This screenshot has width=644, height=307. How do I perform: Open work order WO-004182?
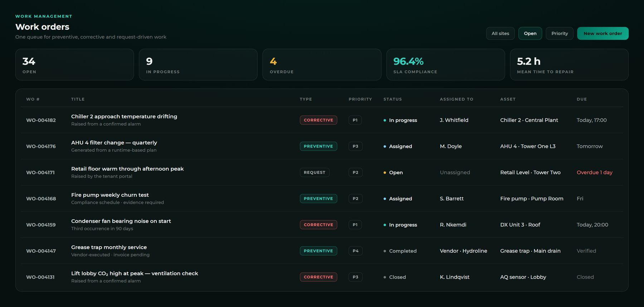[41, 120]
